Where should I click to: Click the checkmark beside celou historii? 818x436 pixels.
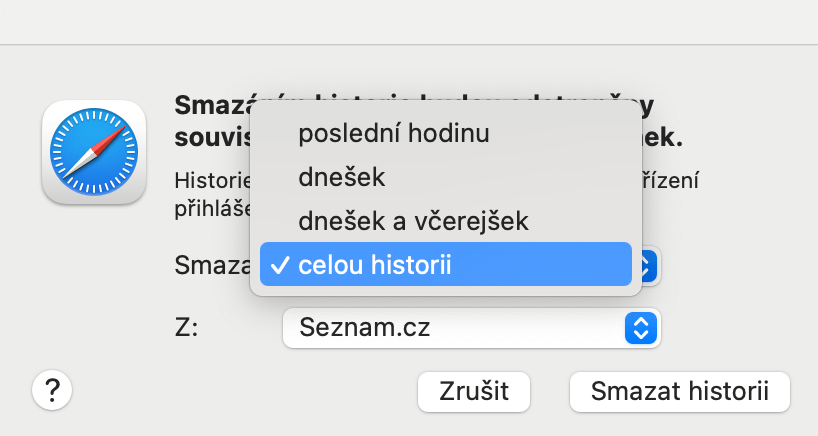(281, 265)
